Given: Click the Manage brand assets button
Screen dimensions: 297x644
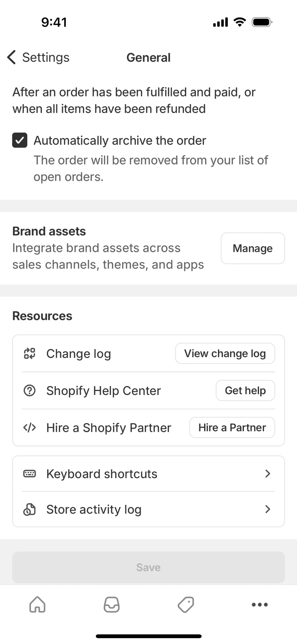Looking at the screenshot, I should pos(252,248).
